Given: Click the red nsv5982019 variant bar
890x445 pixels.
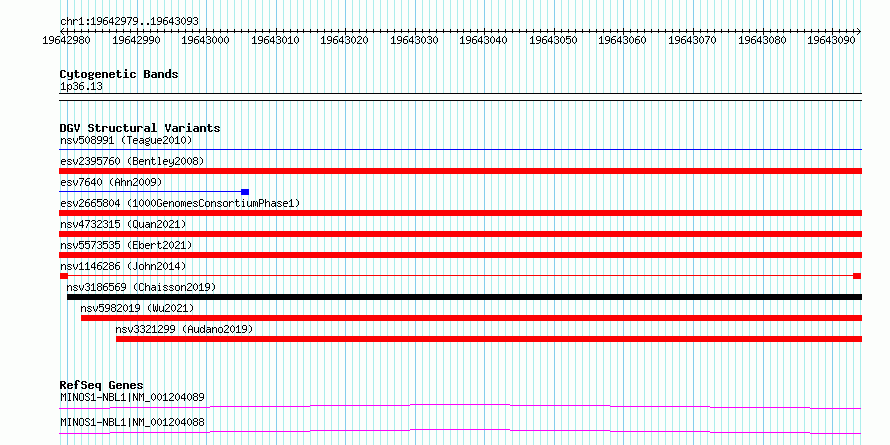Looking at the screenshot, I should click(471, 318).
